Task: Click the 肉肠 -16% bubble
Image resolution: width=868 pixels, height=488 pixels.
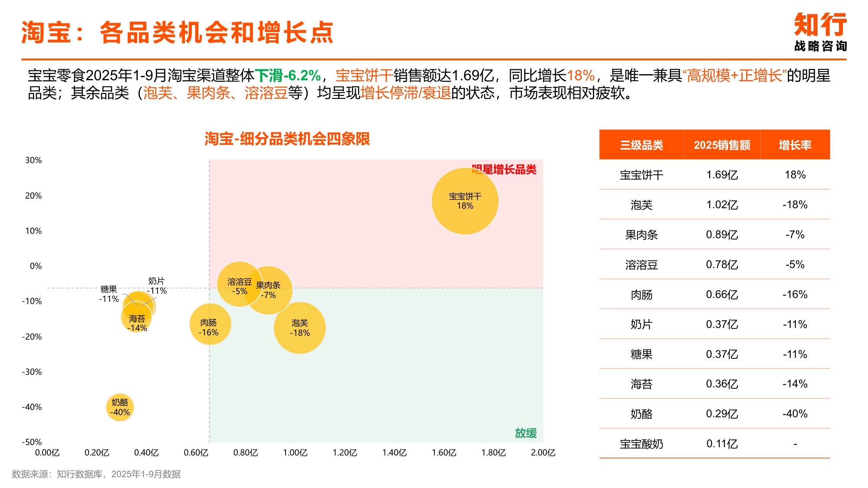Action: [210, 324]
